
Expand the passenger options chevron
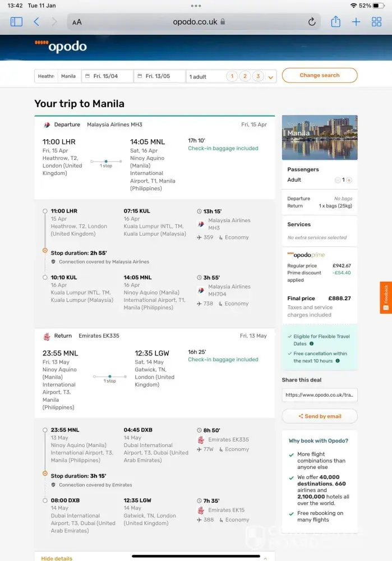pyautogui.click(x=271, y=77)
